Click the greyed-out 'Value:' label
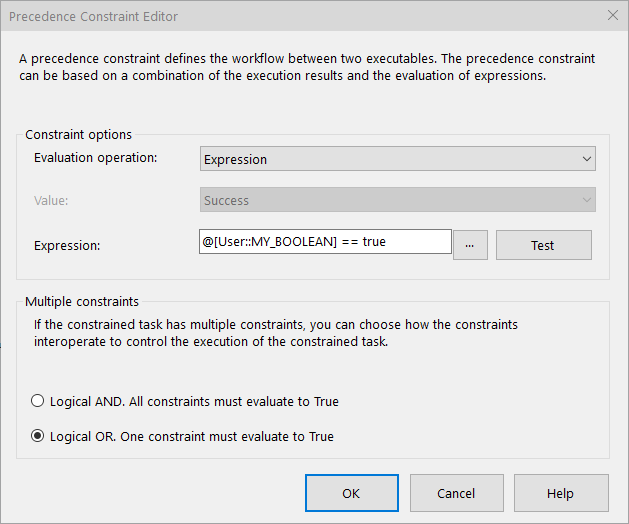 pyautogui.click(x=52, y=200)
